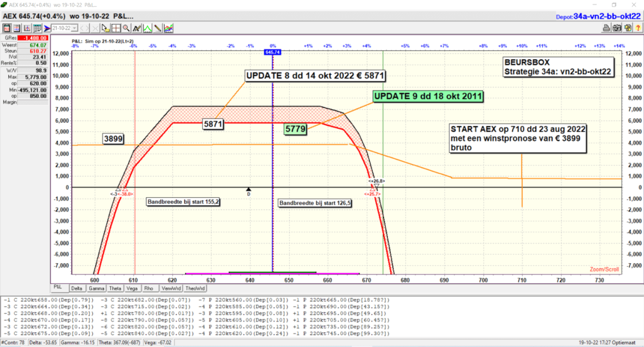
Task: Click the 'UPDATE 8 dd 14 okt 2022' annotation
Action: [x=315, y=76]
